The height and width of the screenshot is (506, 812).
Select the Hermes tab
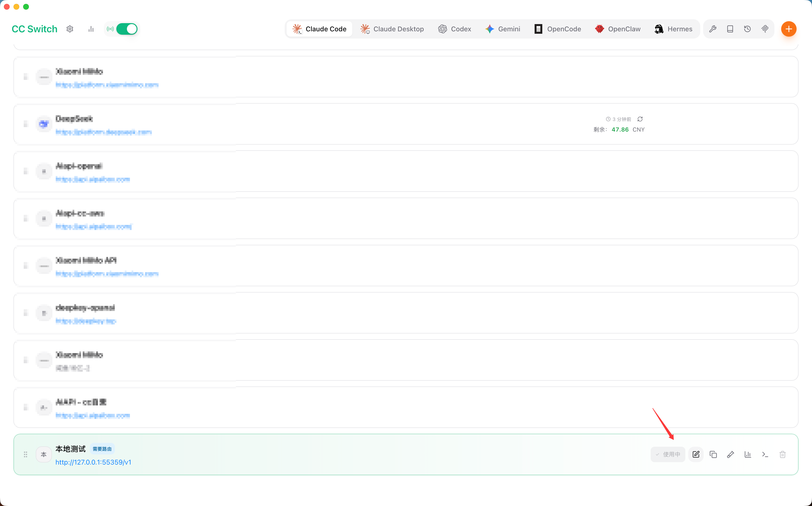tap(673, 29)
